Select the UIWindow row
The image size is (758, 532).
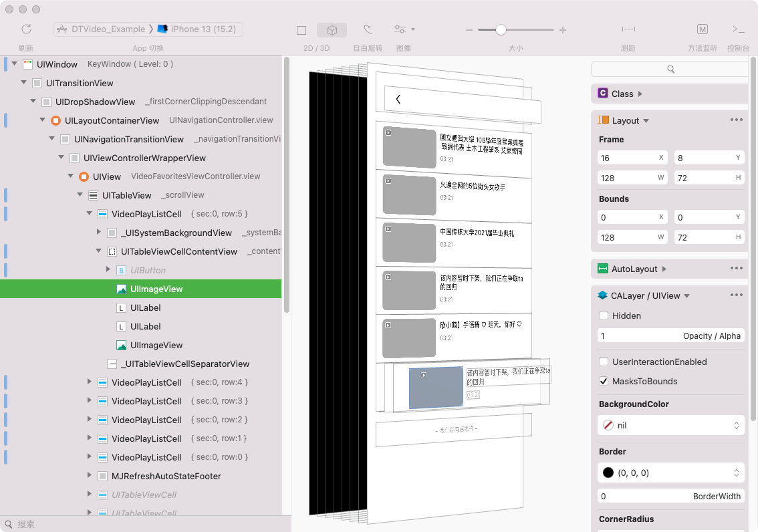140,64
